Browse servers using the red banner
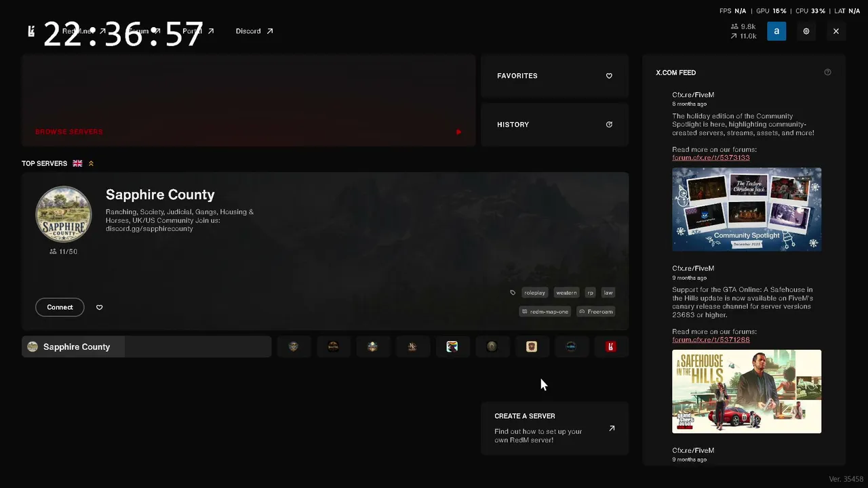This screenshot has width=868, height=488. click(x=249, y=100)
